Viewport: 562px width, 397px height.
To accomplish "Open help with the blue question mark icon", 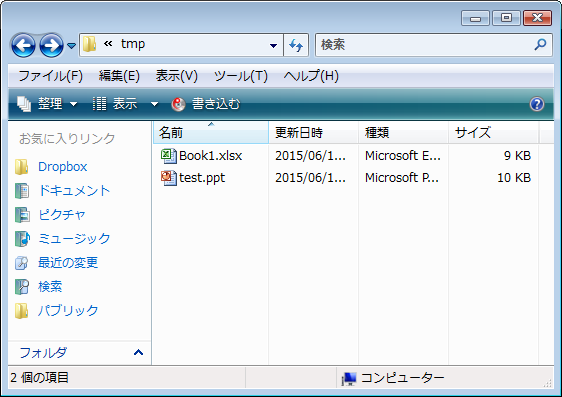I will pos(537,104).
